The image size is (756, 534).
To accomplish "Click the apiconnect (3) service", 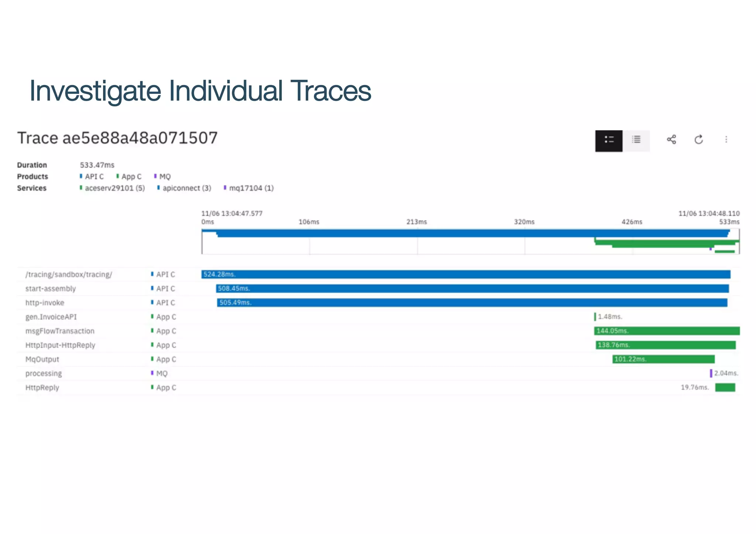I will click(x=184, y=188).
